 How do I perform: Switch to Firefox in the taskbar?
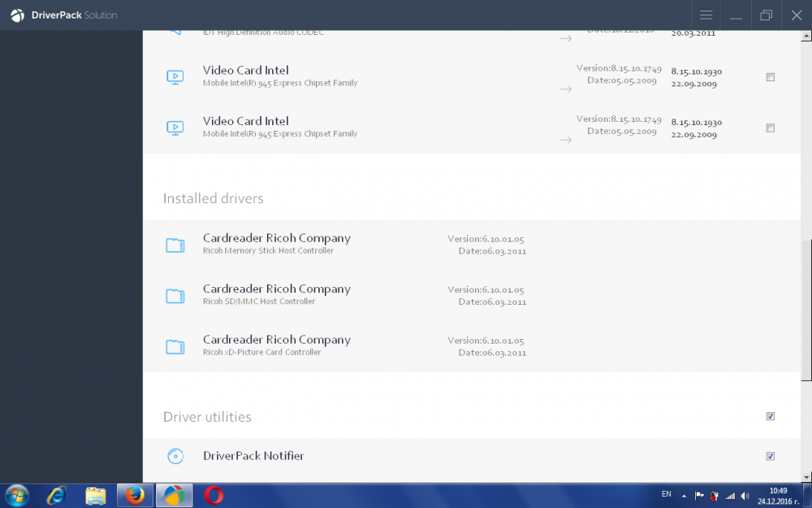(x=135, y=496)
